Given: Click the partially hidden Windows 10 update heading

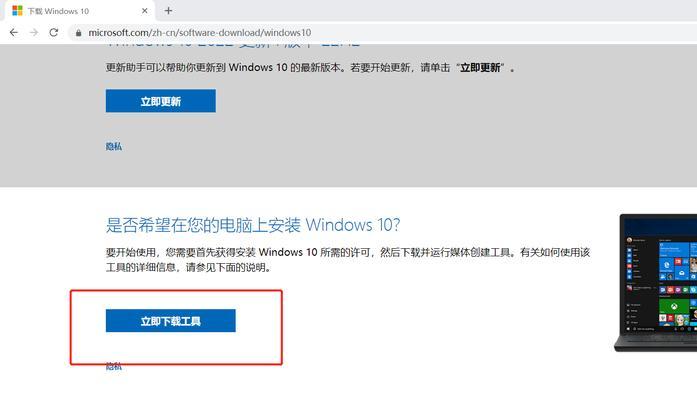Looking at the screenshot, I should click(233, 45).
